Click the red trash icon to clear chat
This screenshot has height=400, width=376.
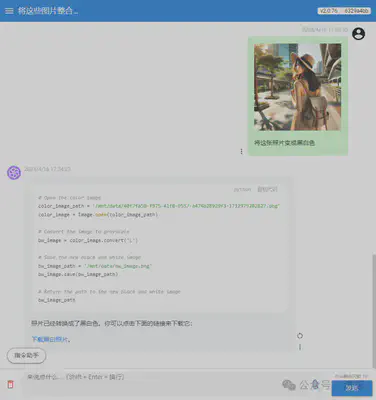pyautogui.click(x=11, y=384)
